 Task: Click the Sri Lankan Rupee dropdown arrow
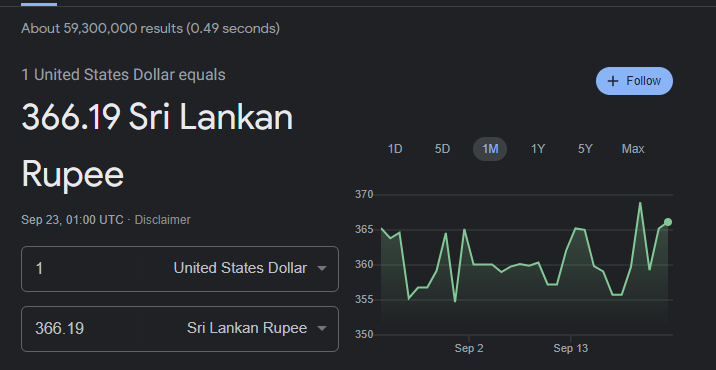coord(321,328)
